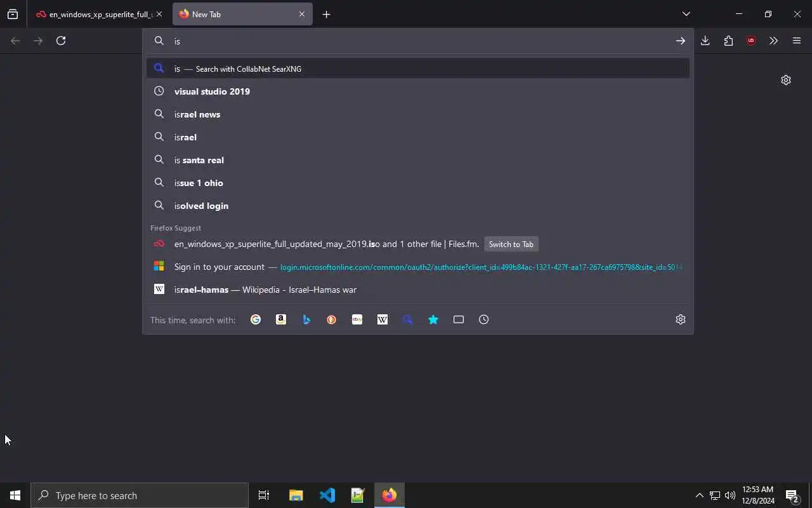Open the Downloads toolbar icon
The image size is (812, 508).
(705, 41)
